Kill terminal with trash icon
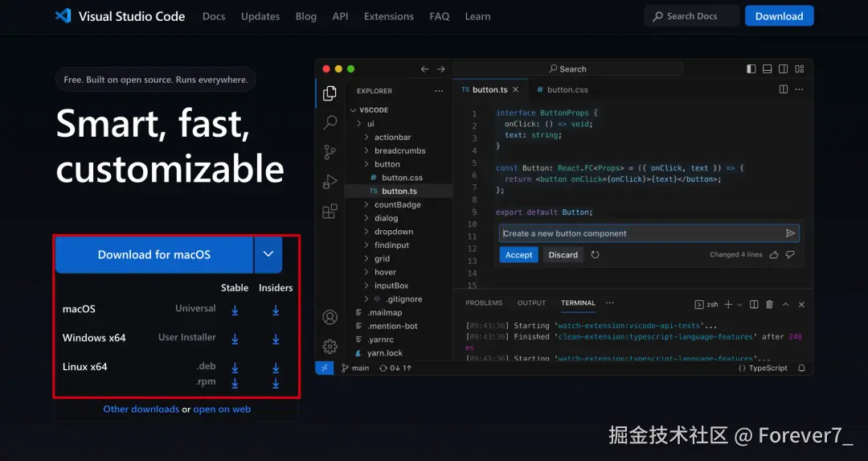 point(769,304)
